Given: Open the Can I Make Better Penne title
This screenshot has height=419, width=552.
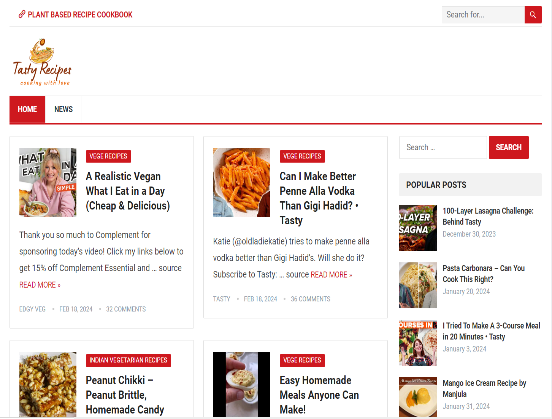Looking at the screenshot, I should click(x=318, y=198).
